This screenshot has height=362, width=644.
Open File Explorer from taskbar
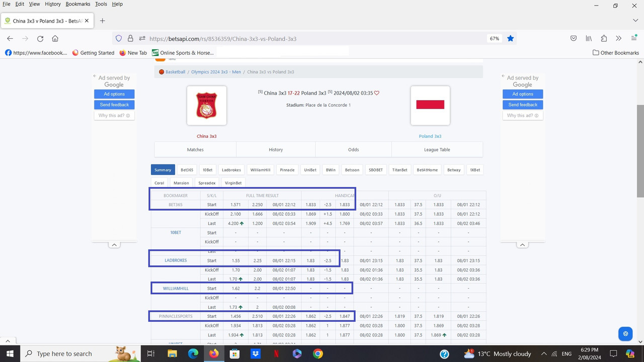(173, 353)
